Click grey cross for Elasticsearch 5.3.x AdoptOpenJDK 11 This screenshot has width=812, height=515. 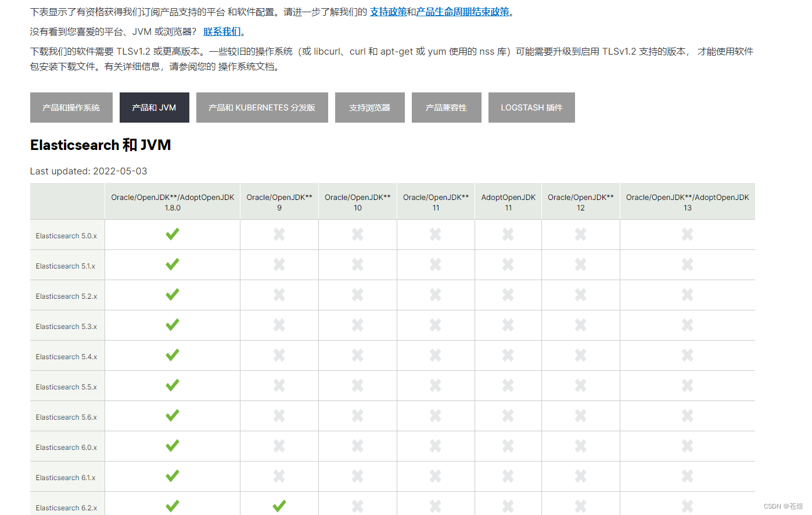pyautogui.click(x=508, y=325)
